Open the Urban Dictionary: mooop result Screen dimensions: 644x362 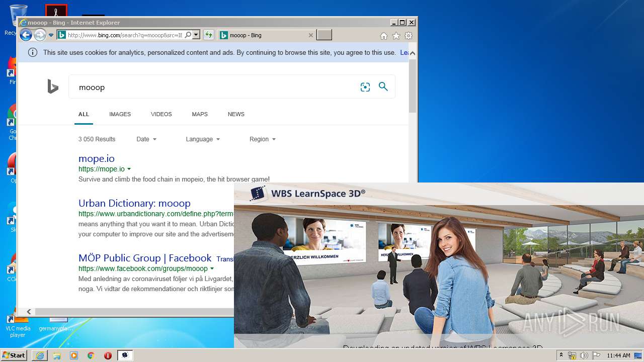pos(134,203)
